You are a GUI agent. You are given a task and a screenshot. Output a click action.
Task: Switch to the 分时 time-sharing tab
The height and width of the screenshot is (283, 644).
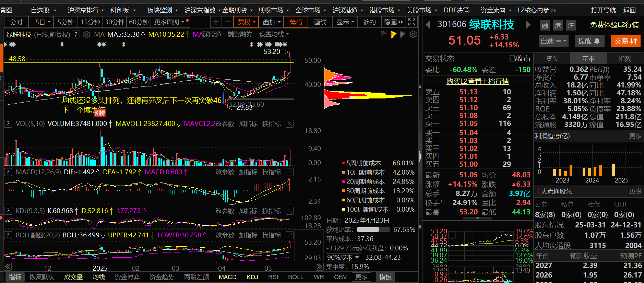(x=16, y=22)
